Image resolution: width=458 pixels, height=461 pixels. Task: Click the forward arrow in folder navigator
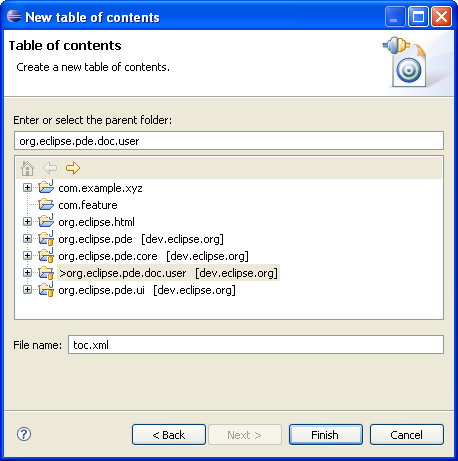point(73,168)
